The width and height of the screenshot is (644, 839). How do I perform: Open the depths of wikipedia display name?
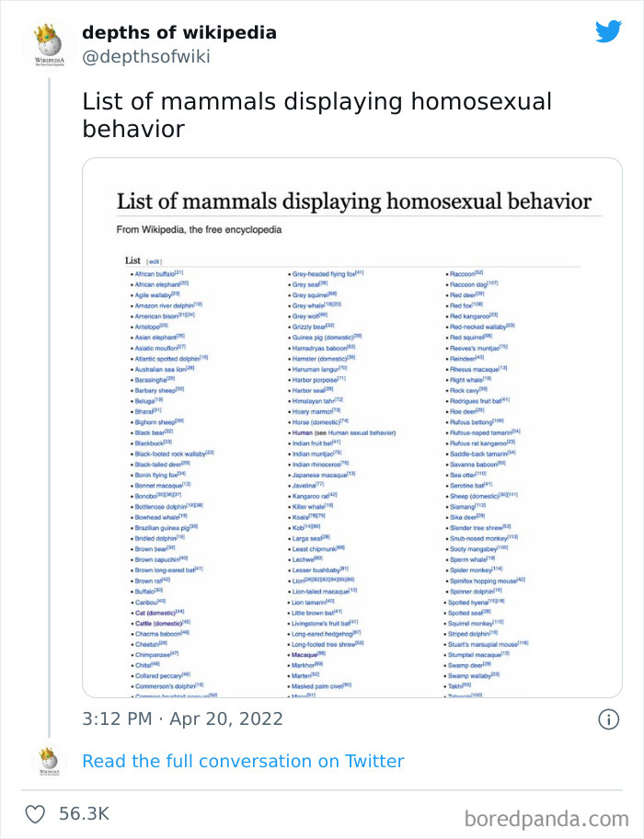(x=178, y=32)
